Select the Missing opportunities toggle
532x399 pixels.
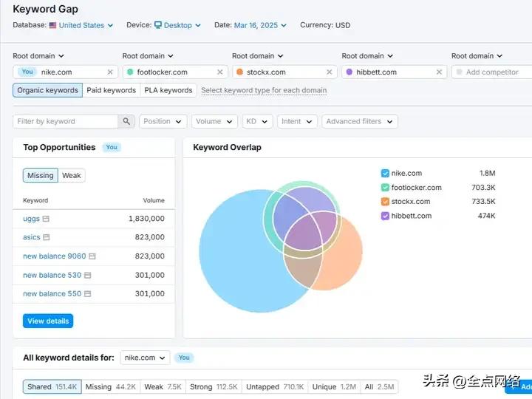coord(41,175)
